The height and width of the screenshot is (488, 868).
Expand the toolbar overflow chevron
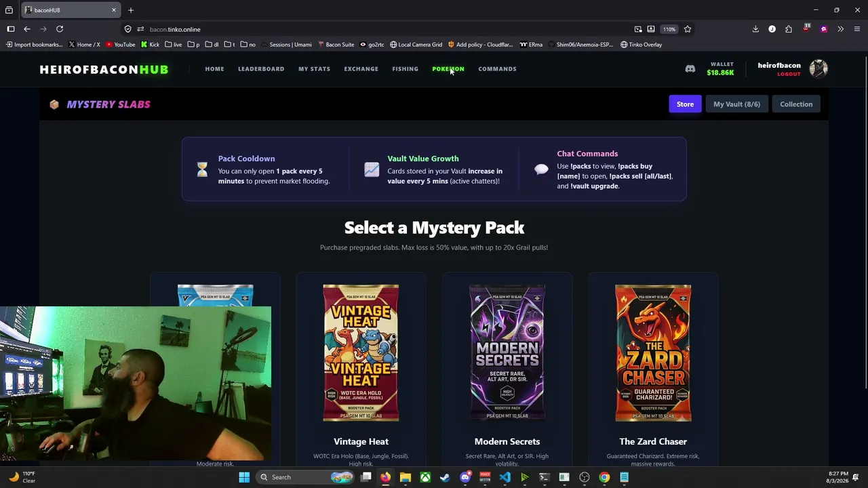840,29
